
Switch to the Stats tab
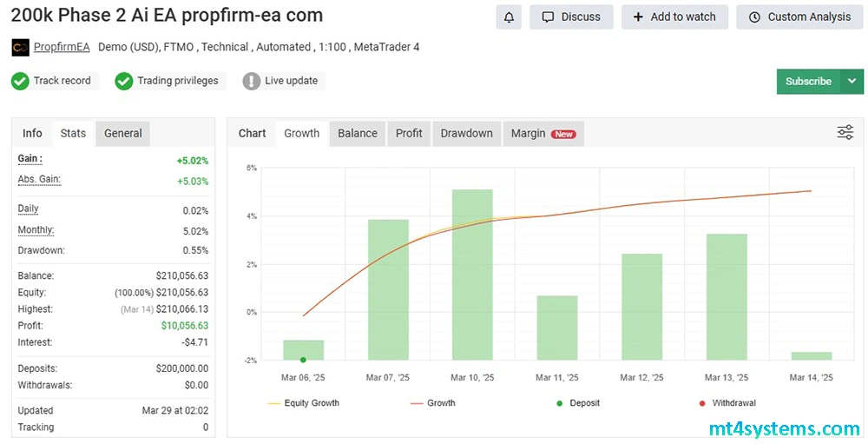coord(73,133)
